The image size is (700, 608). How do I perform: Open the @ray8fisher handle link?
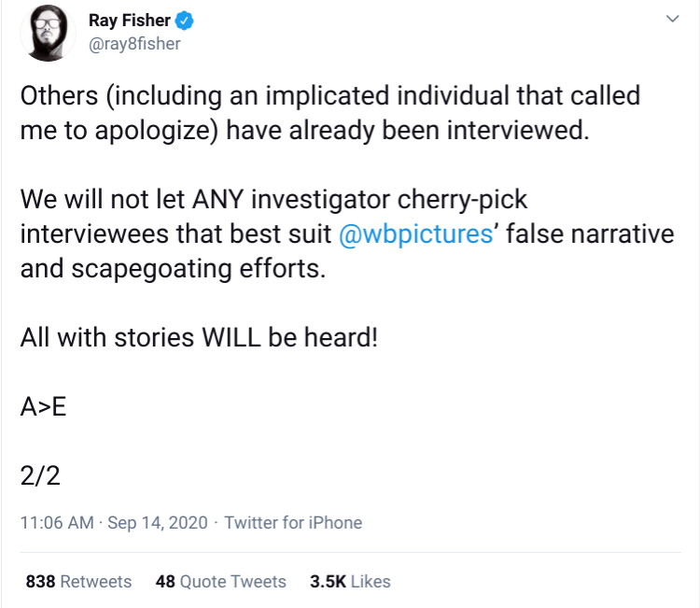pyautogui.click(x=133, y=43)
